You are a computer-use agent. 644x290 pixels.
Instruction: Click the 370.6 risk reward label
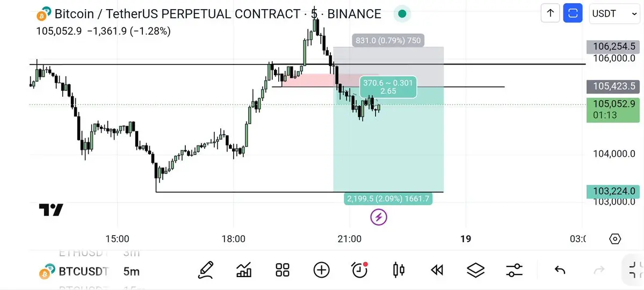388,87
